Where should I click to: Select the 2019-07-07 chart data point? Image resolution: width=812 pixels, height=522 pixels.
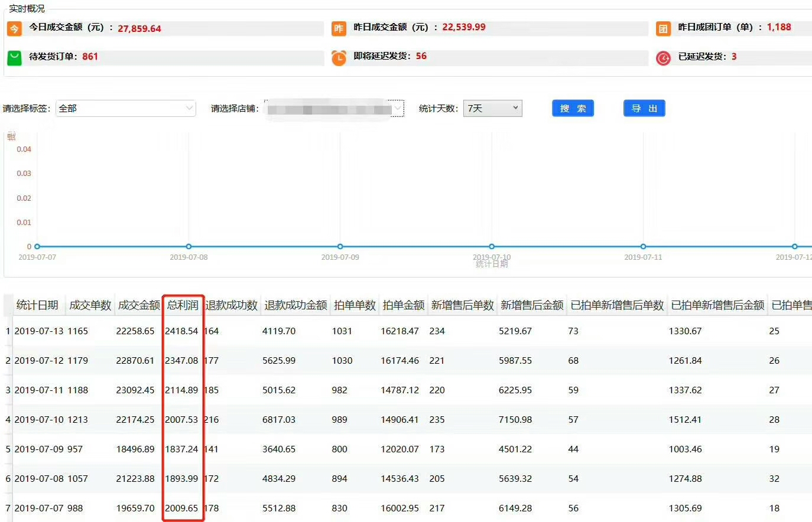tap(37, 246)
